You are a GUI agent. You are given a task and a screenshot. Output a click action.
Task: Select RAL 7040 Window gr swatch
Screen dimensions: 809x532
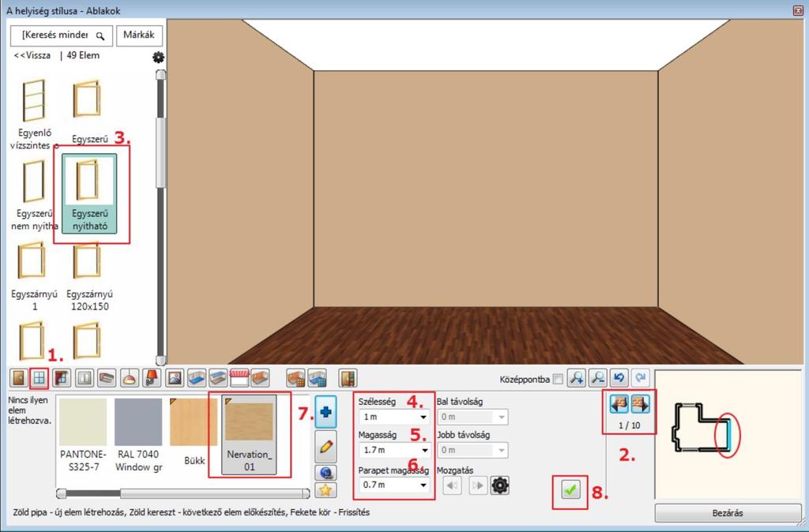[x=138, y=436]
